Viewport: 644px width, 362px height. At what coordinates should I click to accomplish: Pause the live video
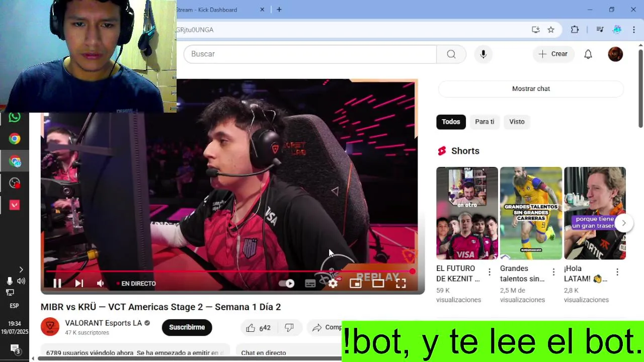57,284
